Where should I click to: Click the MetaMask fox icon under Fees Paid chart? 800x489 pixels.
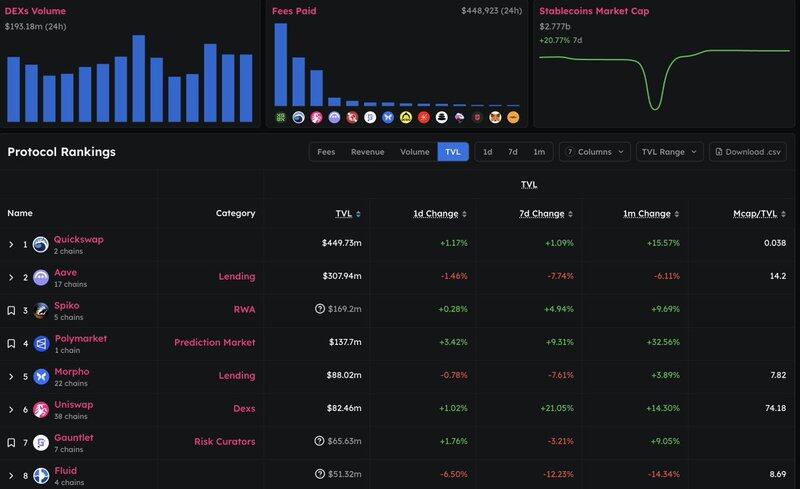coord(495,117)
